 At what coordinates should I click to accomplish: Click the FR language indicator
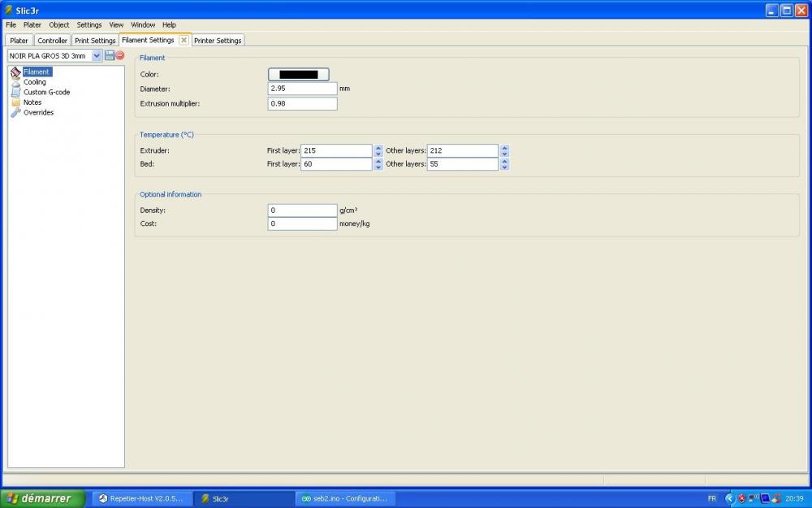pos(712,499)
